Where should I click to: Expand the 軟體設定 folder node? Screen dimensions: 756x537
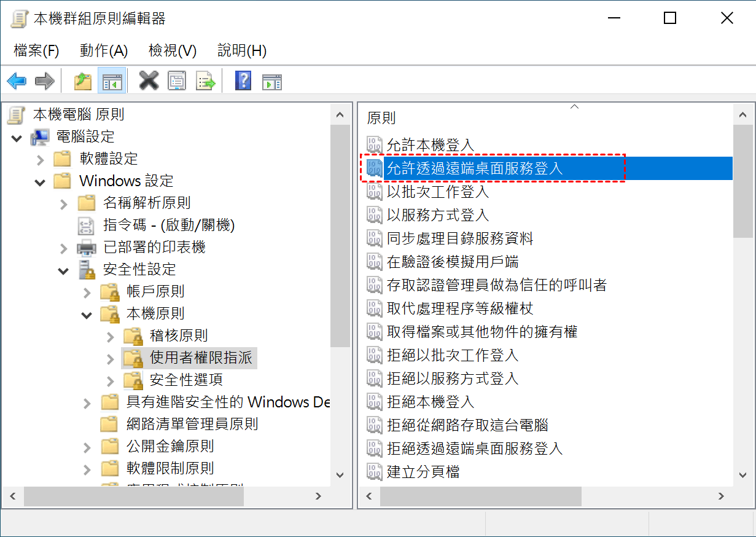click(41, 160)
